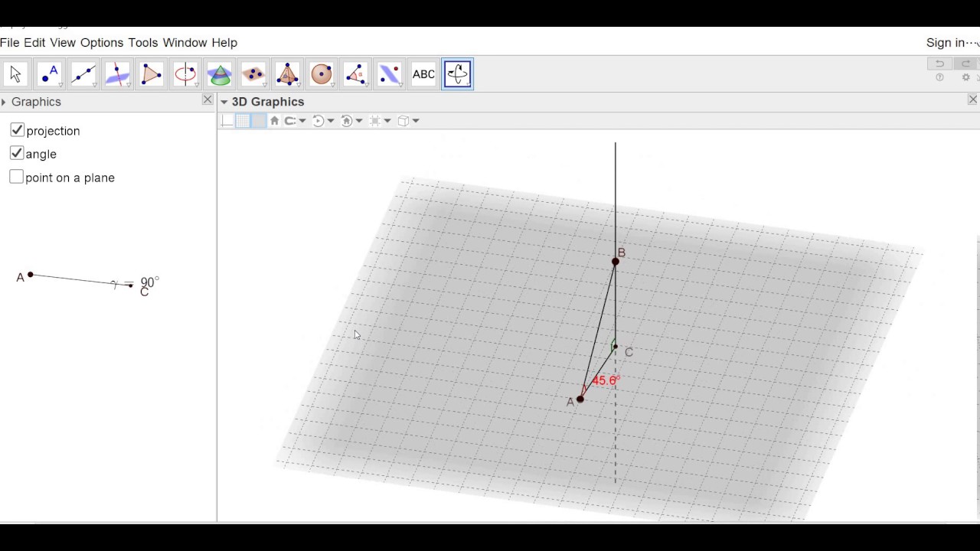This screenshot has height=551, width=980.
Task: Open the settings gear icon
Action: point(965,77)
